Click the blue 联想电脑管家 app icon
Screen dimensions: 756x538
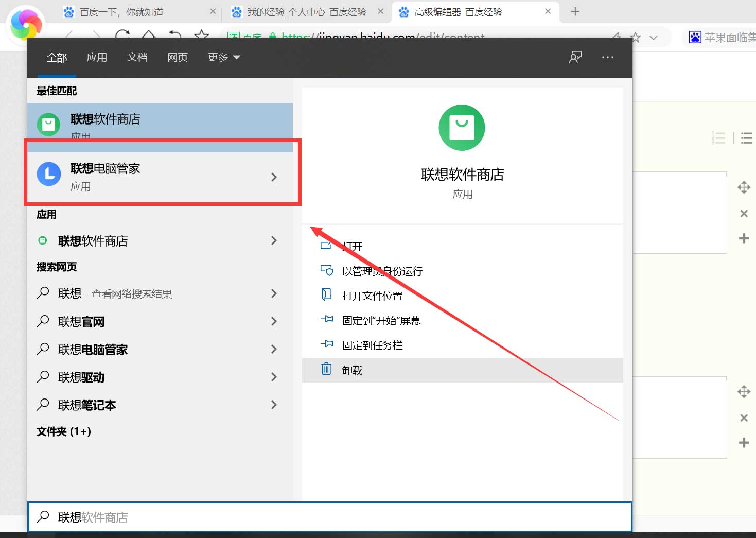click(49, 174)
